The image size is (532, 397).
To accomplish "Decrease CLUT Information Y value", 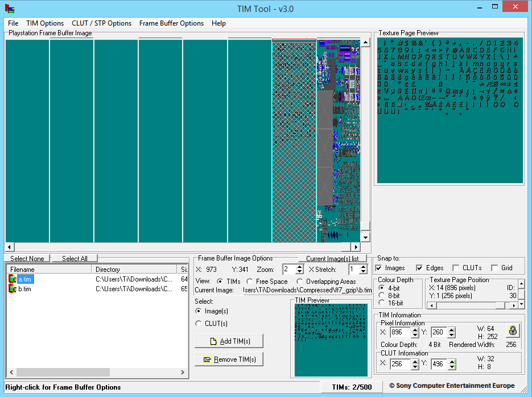I will coord(452,367).
